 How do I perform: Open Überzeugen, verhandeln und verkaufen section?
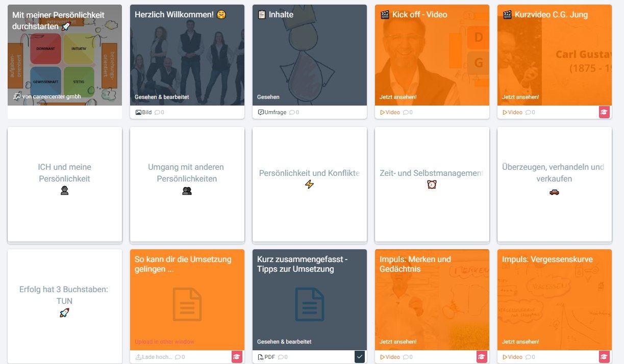pos(555,184)
